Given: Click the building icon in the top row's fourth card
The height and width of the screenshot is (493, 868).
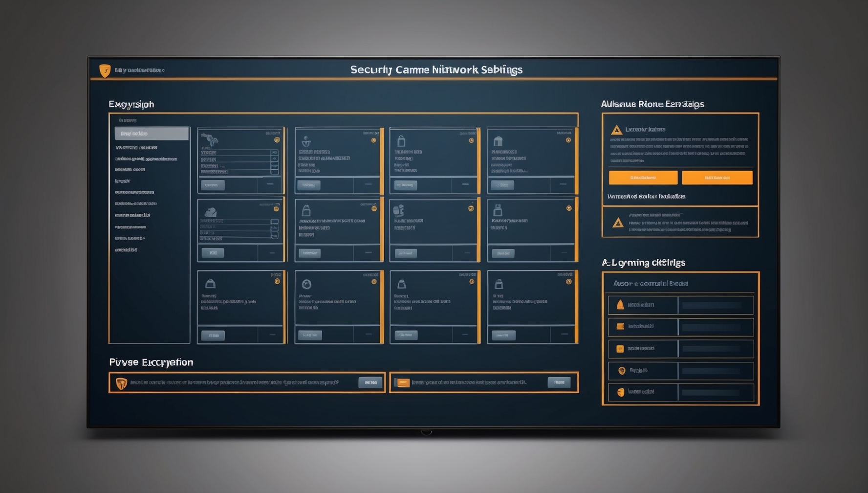Looking at the screenshot, I should (498, 141).
